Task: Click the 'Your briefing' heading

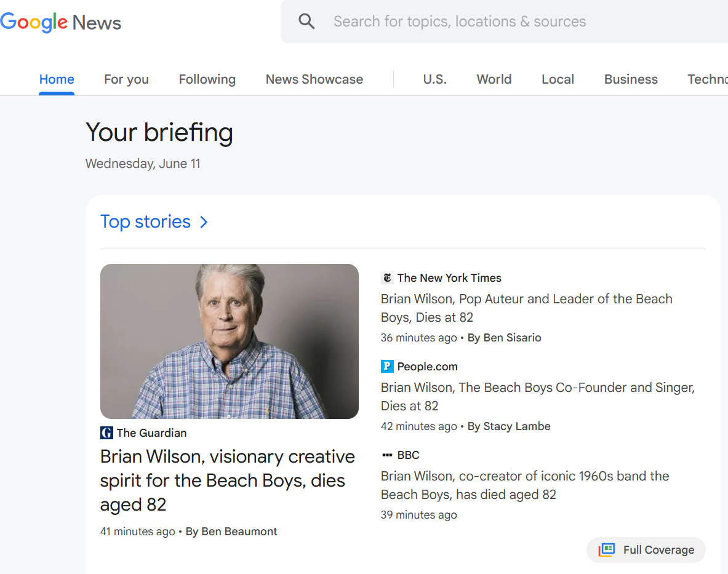Action: 159,133
